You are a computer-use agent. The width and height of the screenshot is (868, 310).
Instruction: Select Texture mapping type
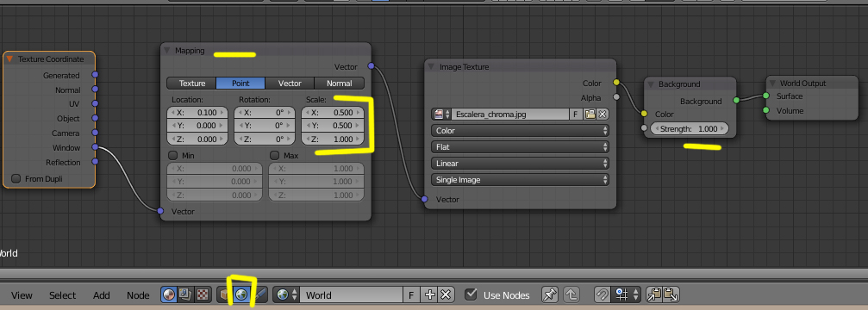[191, 84]
